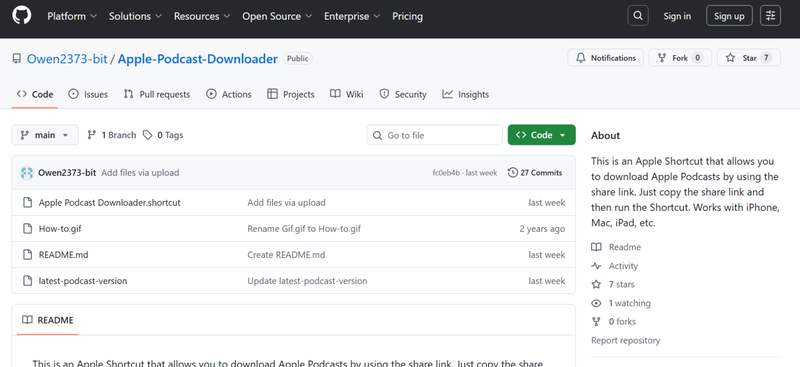Open the Owen2373-bit owner profile link

pyautogui.click(x=67, y=59)
